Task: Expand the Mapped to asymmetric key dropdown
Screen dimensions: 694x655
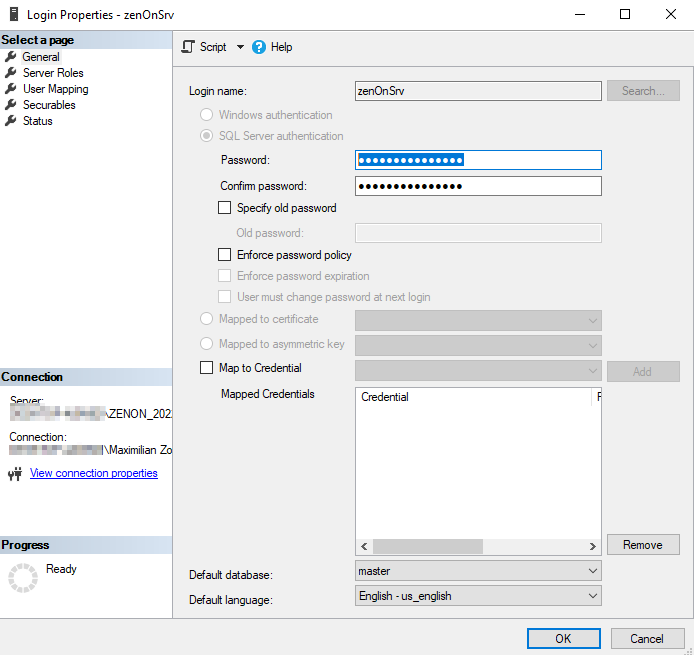Action: tap(478, 346)
